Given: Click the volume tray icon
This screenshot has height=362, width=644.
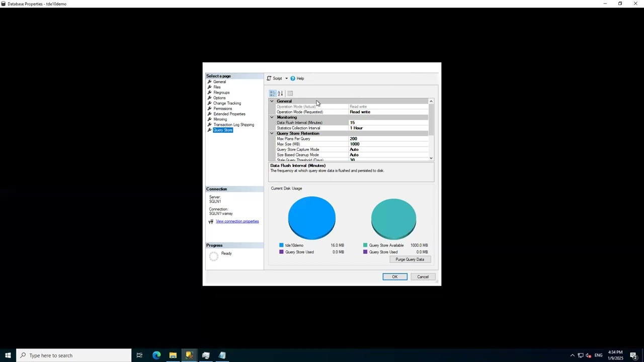Looking at the screenshot, I should [x=588, y=355].
